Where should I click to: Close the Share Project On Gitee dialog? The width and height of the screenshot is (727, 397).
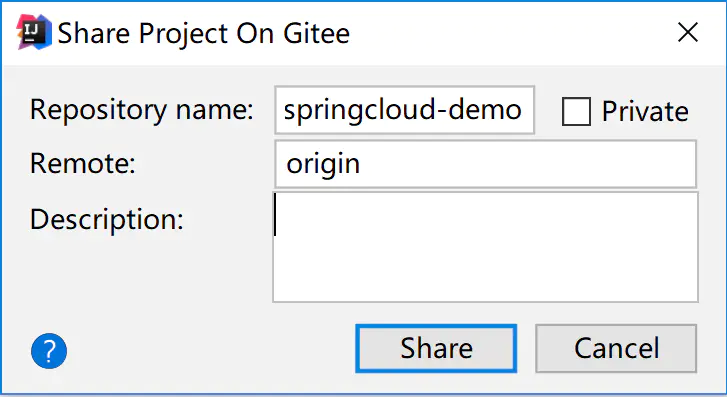coord(688,32)
